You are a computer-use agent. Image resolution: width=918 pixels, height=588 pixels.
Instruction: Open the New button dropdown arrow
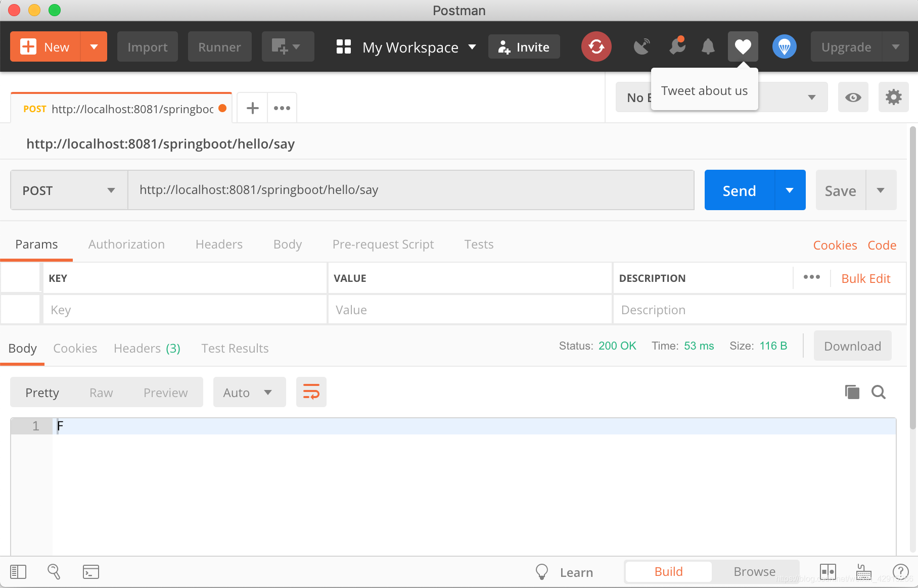click(94, 46)
